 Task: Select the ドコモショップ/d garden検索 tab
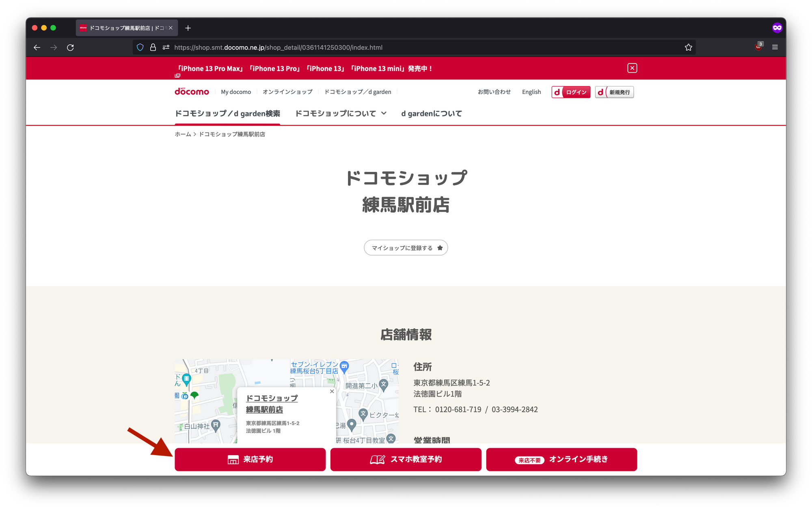pyautogui.click(x=227, y=113)
